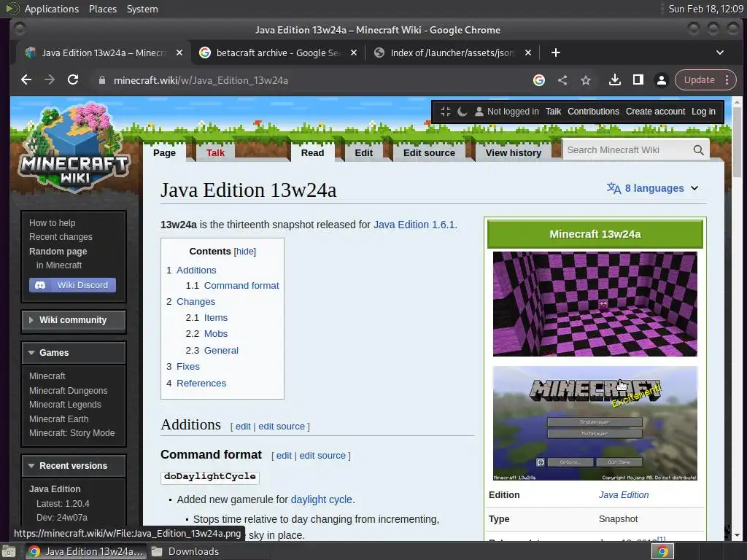Open Recent changes sidebar link
Viewport: 747px width, 560px height.
[61, 237]
